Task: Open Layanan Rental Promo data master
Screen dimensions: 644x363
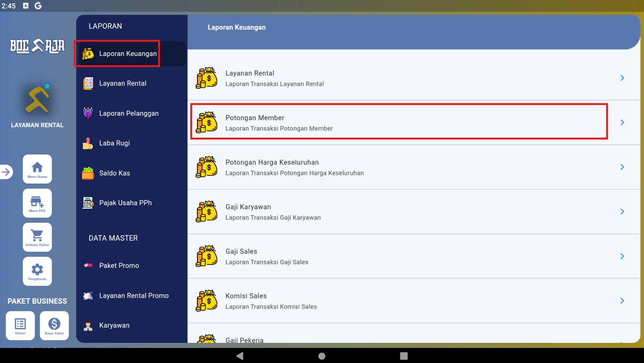Action: [131, 296]
